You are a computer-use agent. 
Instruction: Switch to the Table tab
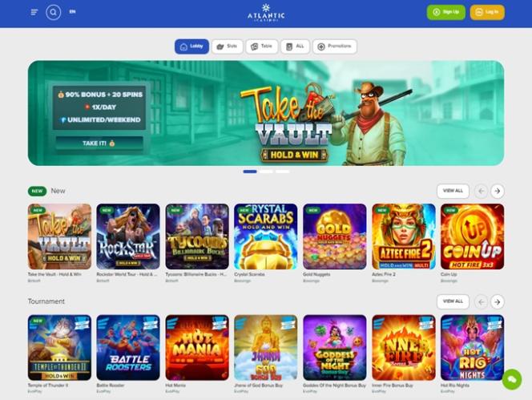[261, 46]
